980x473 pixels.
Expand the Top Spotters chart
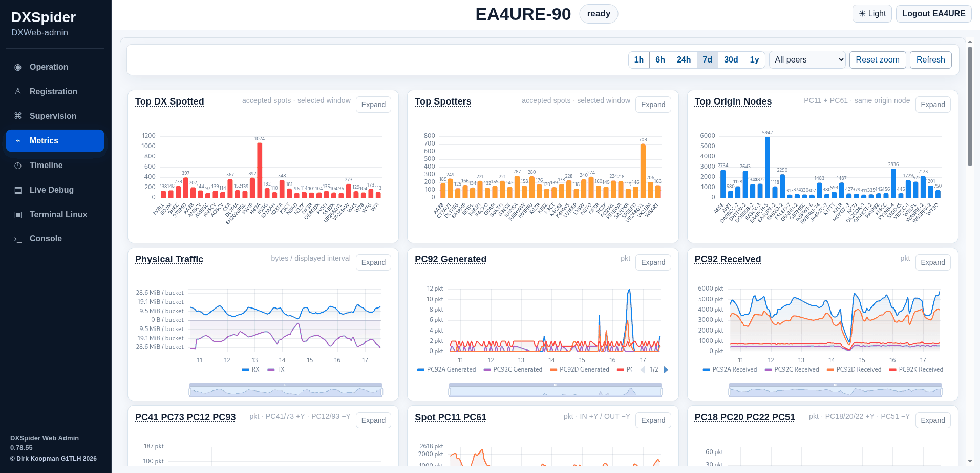pyautogui.click(x=653, y=105)
